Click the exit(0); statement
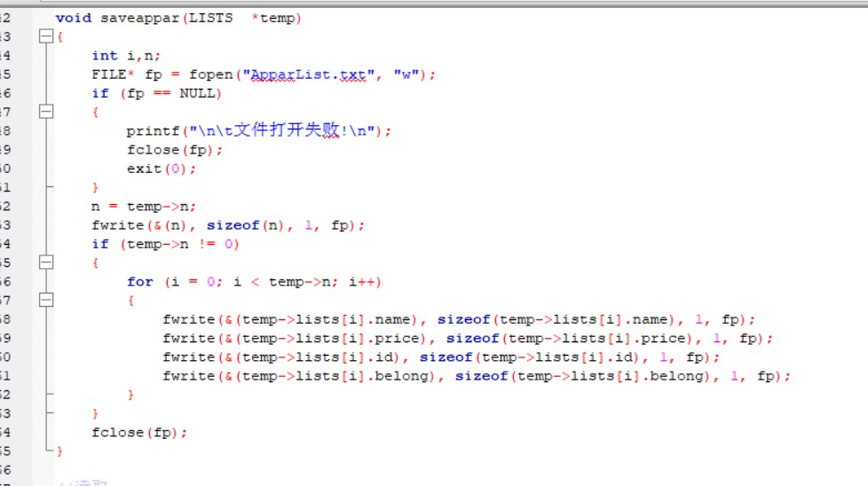868x486 pixels. tap(162, 169)
